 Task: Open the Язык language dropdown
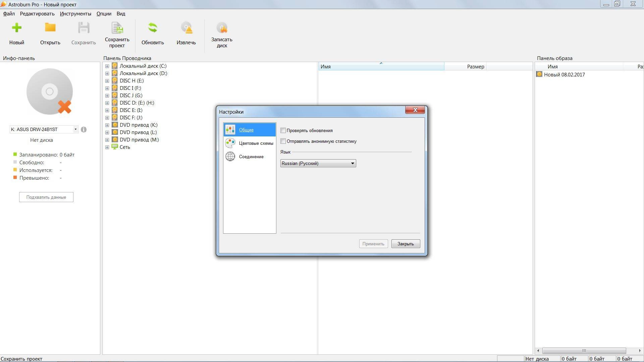point(318,163)
